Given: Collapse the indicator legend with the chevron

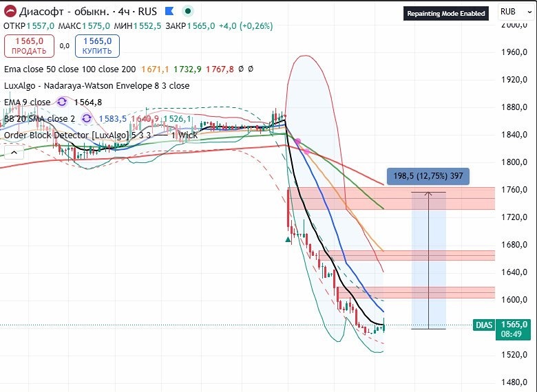Looking at the screenshot, I should point(14,153).
